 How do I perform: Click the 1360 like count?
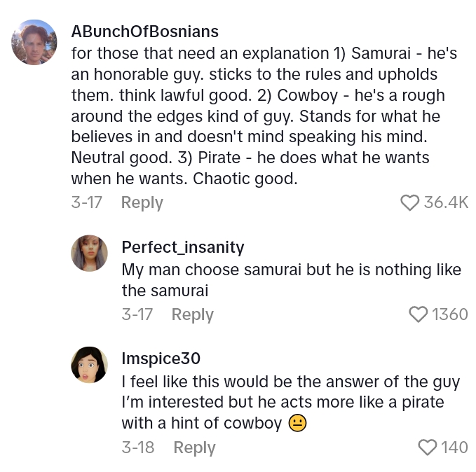[449, 314]
